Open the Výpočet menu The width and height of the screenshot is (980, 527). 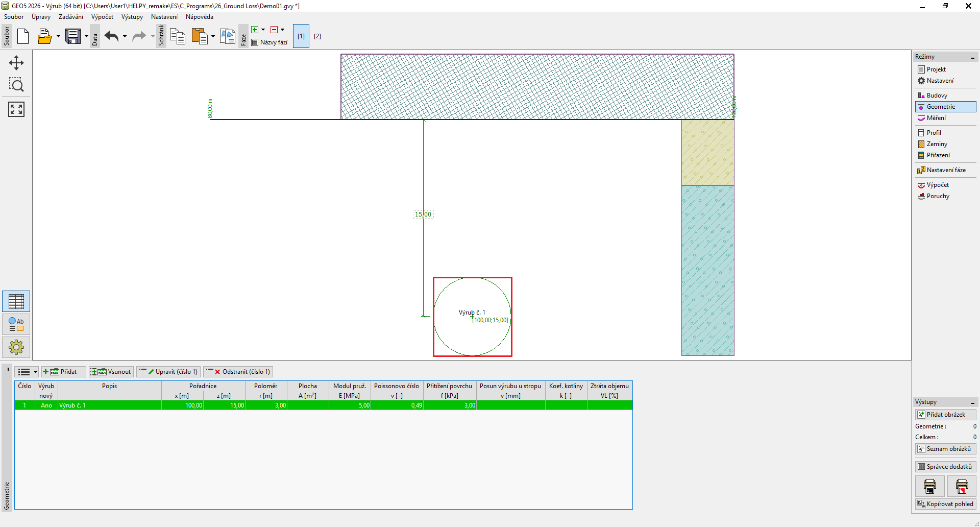point(102,17)
